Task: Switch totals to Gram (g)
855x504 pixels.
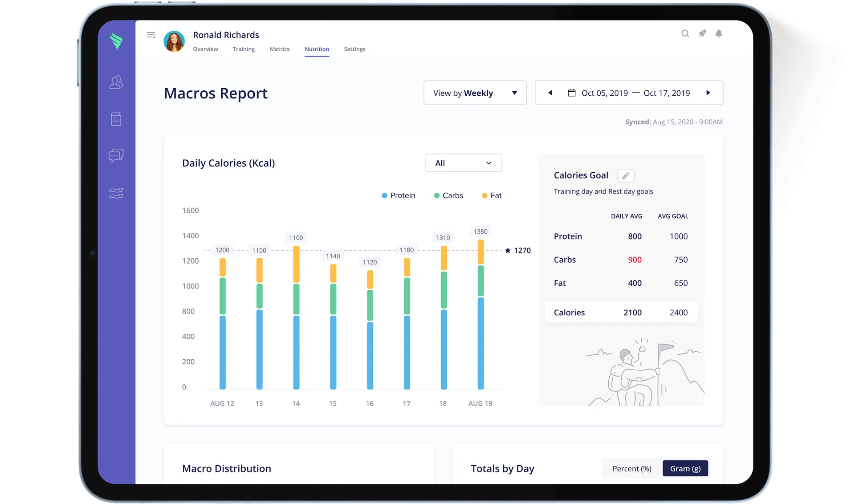Action: tap(685, 468)
